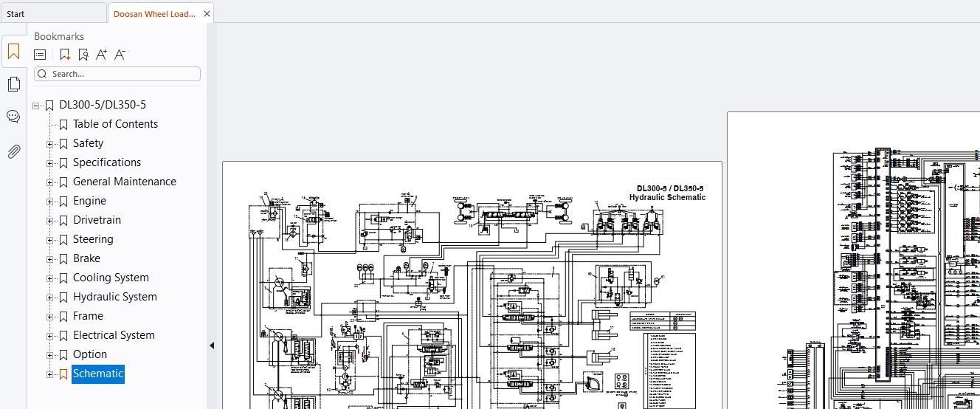980x409 pixels.
Task: Decrease bookmark font size icon
Action: 120,55
